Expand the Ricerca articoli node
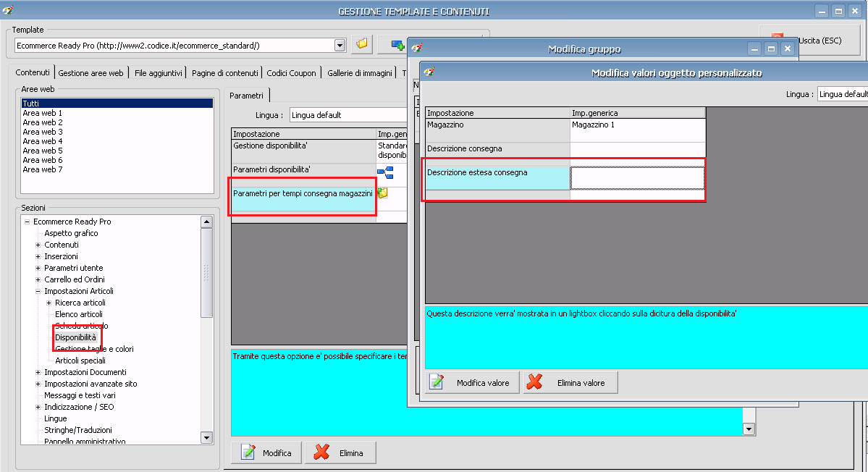 coord(49,303)
